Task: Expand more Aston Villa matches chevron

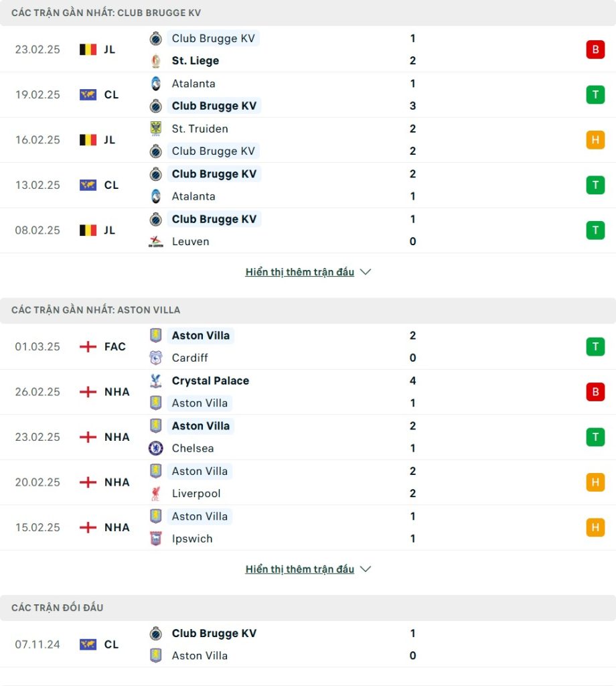Action: tap(366, 569)
